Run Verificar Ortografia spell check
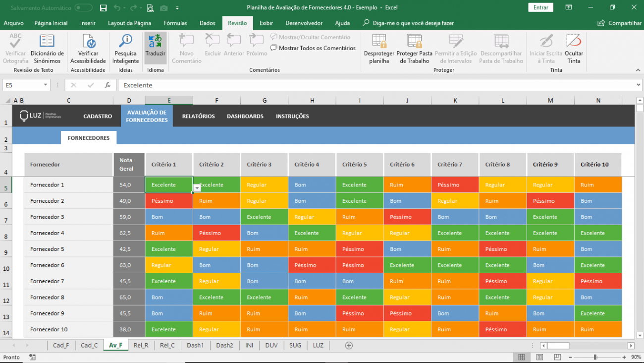The width and height of the screenshot is (644, 363). [x=15, y=49]
